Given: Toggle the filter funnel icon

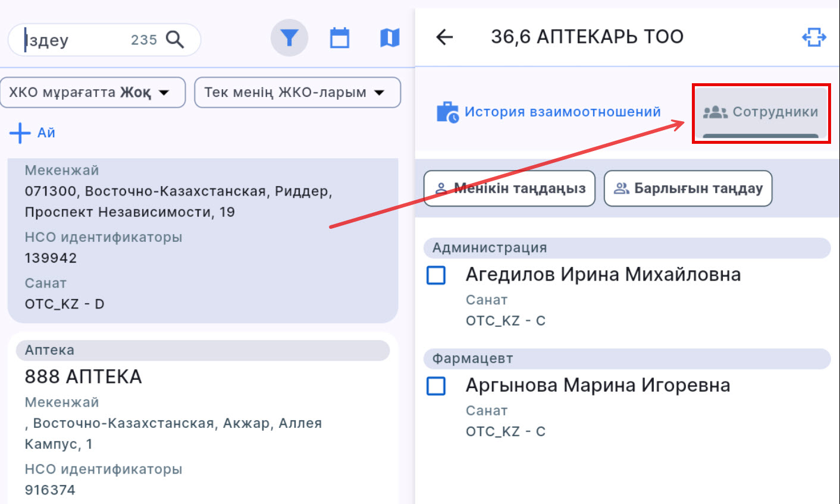Looking at the screenshot, I should click(289, 38).
